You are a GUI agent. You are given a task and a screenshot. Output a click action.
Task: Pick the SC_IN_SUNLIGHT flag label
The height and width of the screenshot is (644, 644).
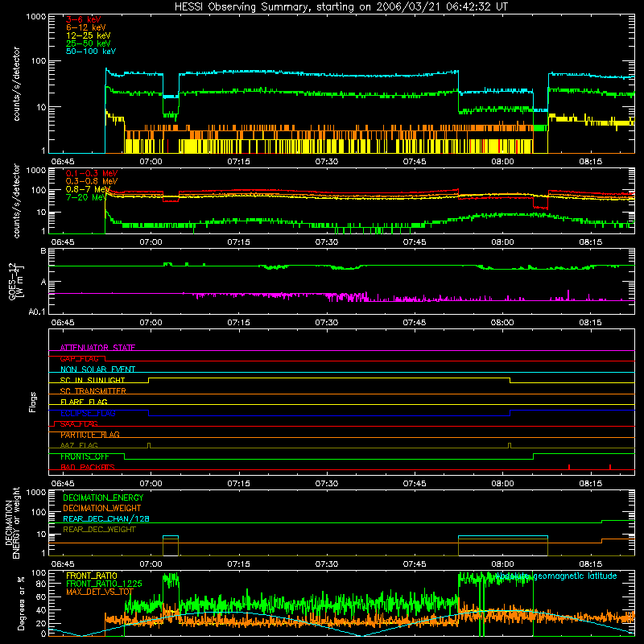point(93,380)
